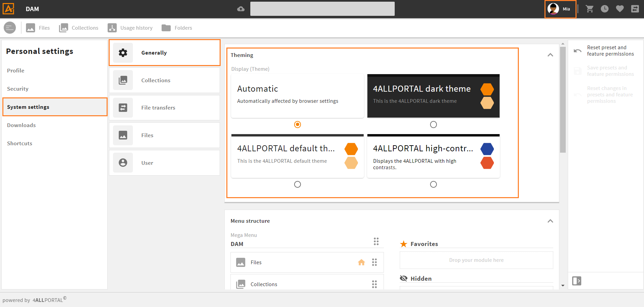Viewport: 644px width, 307px height.
Task: Click the cloud upload icon
Action: 241,9
